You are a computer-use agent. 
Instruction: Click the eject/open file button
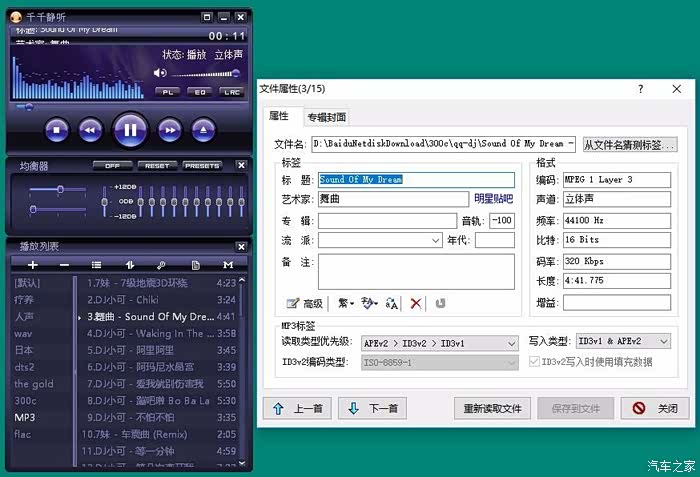pos(203,129)
